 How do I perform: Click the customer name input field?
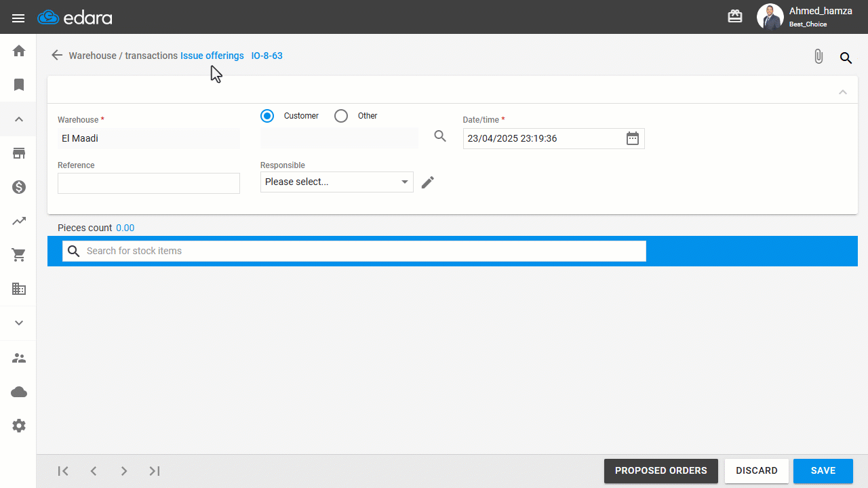point(339,138)
